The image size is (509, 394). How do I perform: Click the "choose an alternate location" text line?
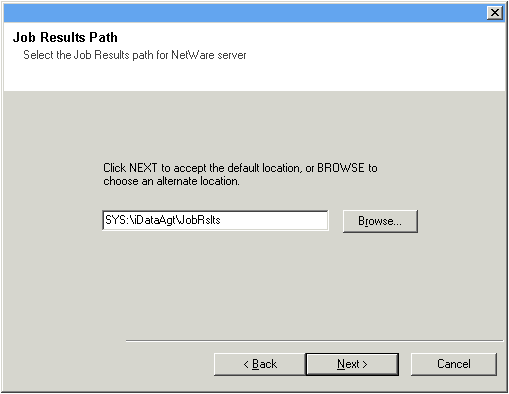[171, 181]
